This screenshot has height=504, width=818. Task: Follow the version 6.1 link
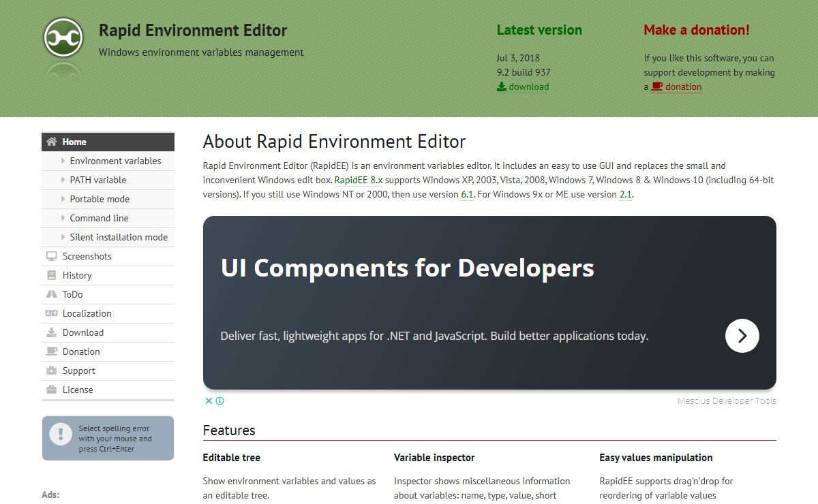pyautogui.click(x=467, y=194)
